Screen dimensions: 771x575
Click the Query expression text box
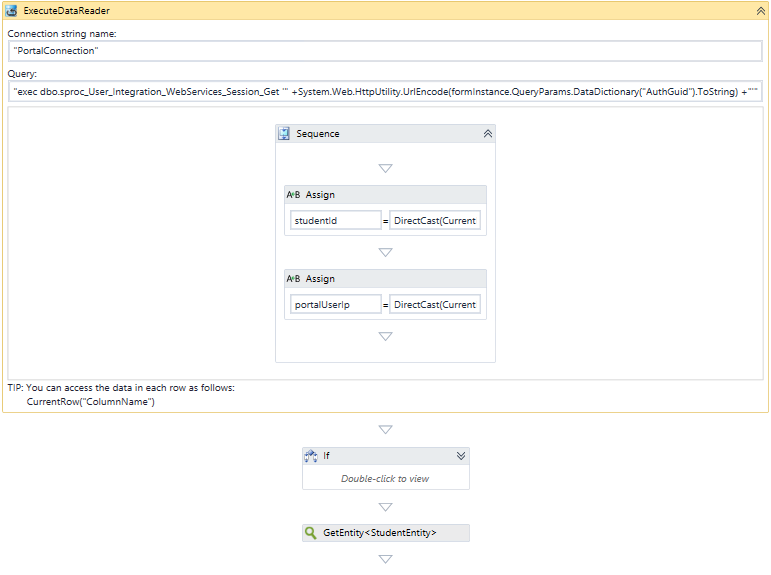click(x=385, y=91)
